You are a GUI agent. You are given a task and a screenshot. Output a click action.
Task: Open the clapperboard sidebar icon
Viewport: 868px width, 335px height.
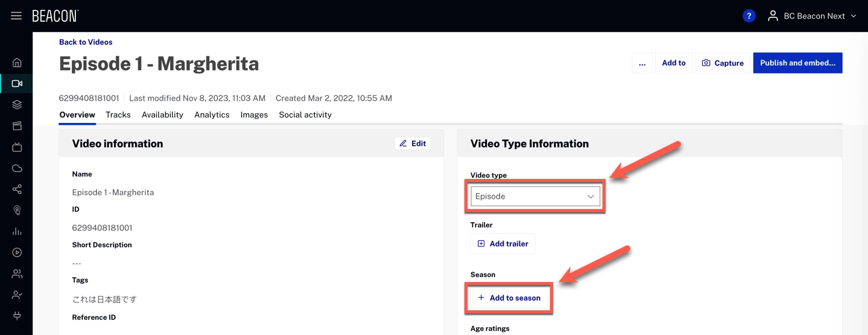[17, 126]
